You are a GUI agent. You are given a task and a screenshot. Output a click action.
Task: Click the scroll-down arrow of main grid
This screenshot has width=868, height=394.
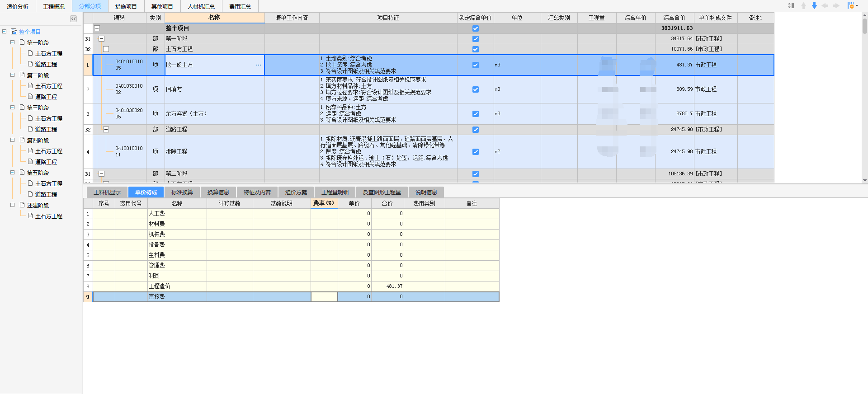click(864, 180)
